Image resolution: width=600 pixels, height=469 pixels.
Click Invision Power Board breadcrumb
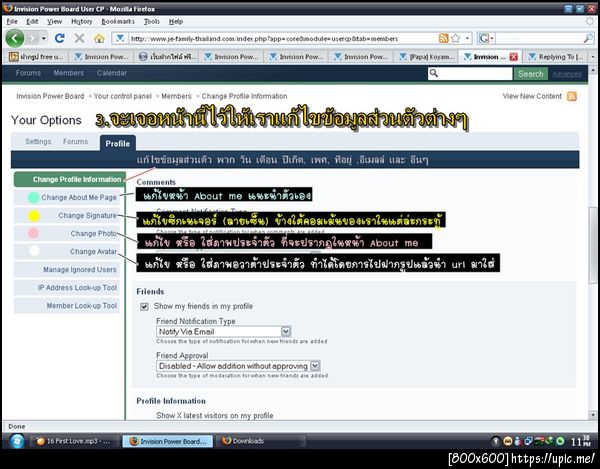click(50, 96)
